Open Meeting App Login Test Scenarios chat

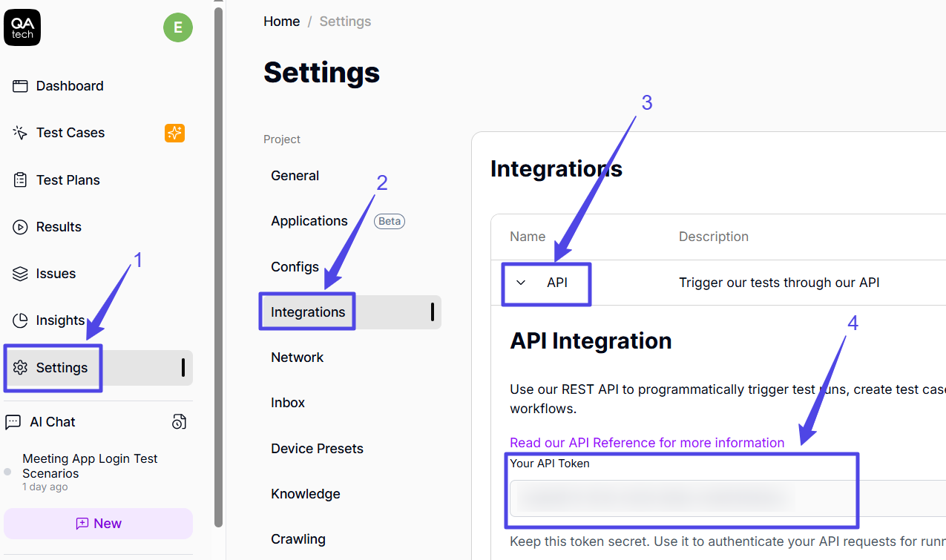(x=90, y=466)
